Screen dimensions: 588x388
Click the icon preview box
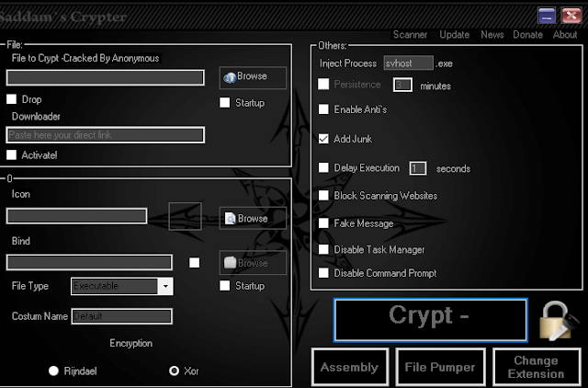click(185, 217)
